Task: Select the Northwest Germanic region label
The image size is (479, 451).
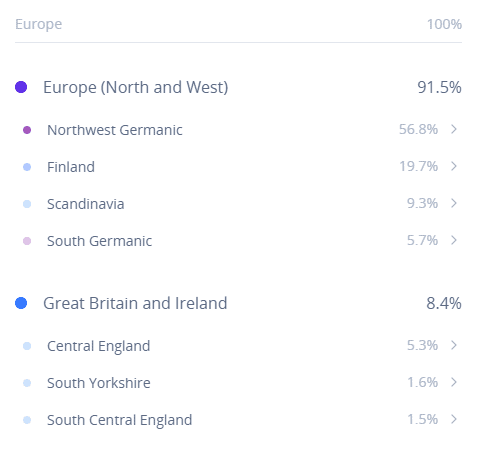Action: tap(115, 130)
